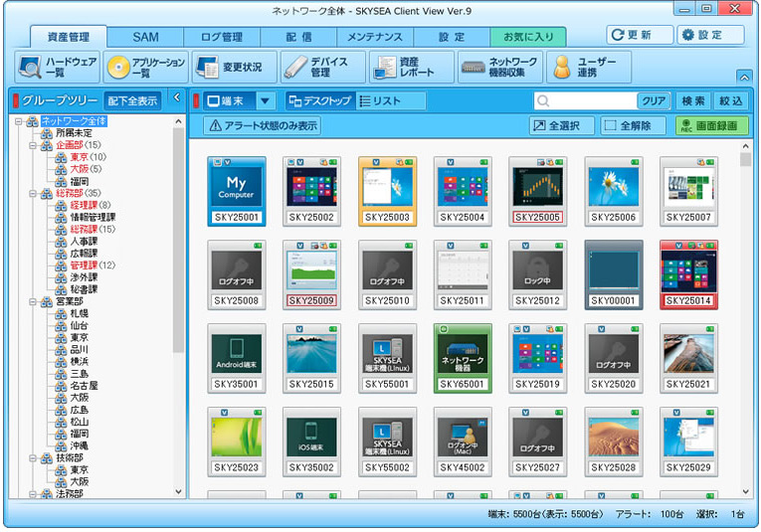Select Linux terminal SKY55001
This screenshot has height=532, width=761.
(387, 358)
